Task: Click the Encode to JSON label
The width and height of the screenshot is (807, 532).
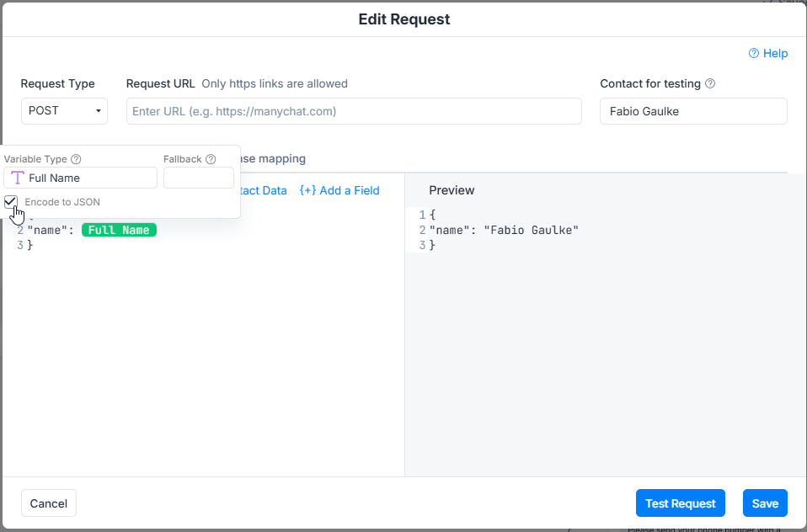Action: click(x=62, y=202)
